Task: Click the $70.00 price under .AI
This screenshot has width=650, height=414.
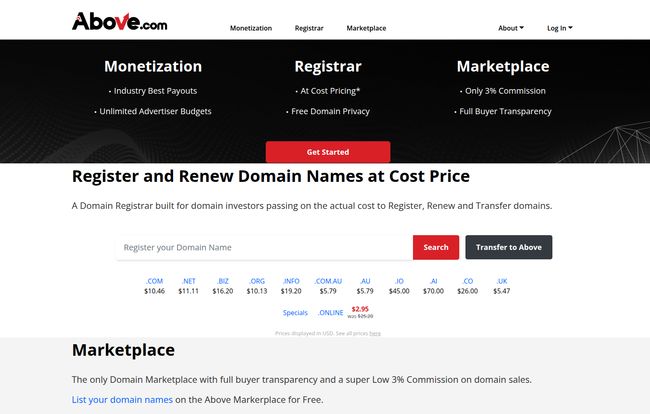Action: pos(433,291)
